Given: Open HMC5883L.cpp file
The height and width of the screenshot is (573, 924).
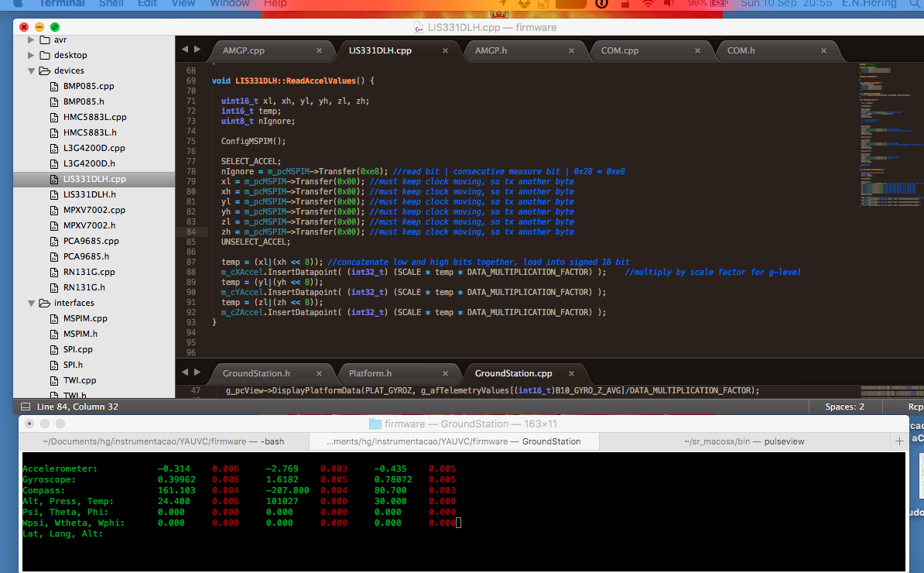Looking at the screenshot, I should (x=95, y=118).
